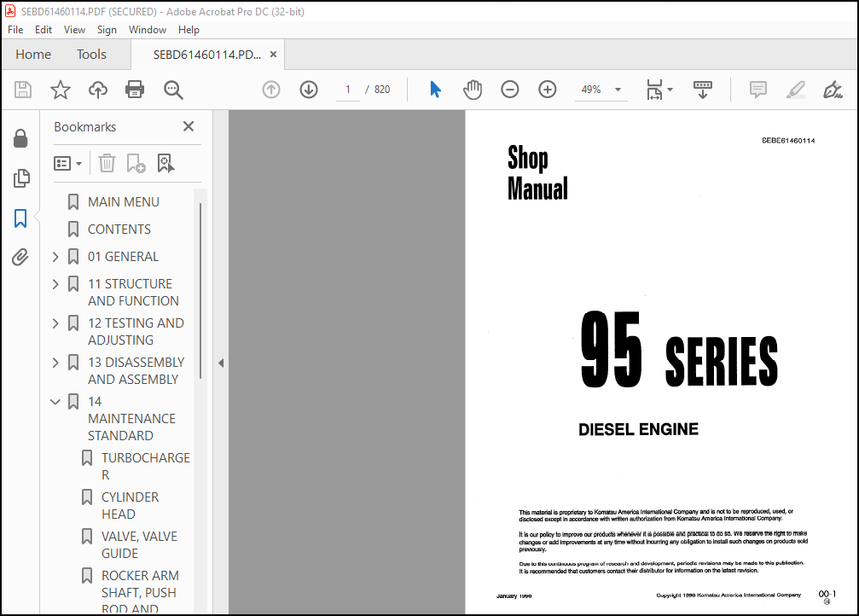Find the current bookmark icon
This screenshot has height=616, width=859.
tap(166, 163)
